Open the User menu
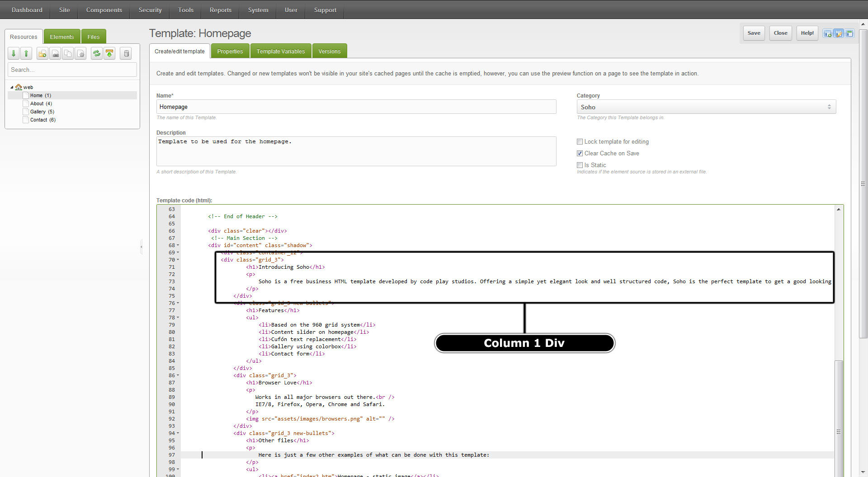Image resolution: width=868 pixels, height=477 pixels. pyautogui.click(x=291, y=10)
